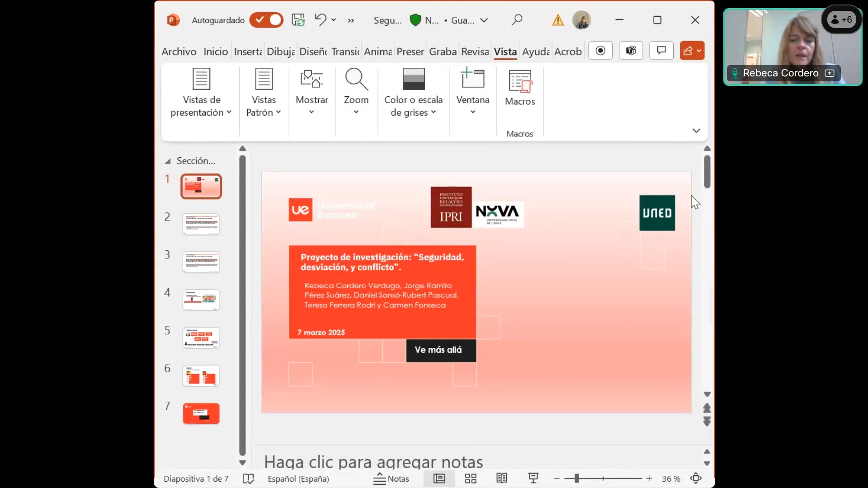Click the save icon in title bar

click(298, 20)
